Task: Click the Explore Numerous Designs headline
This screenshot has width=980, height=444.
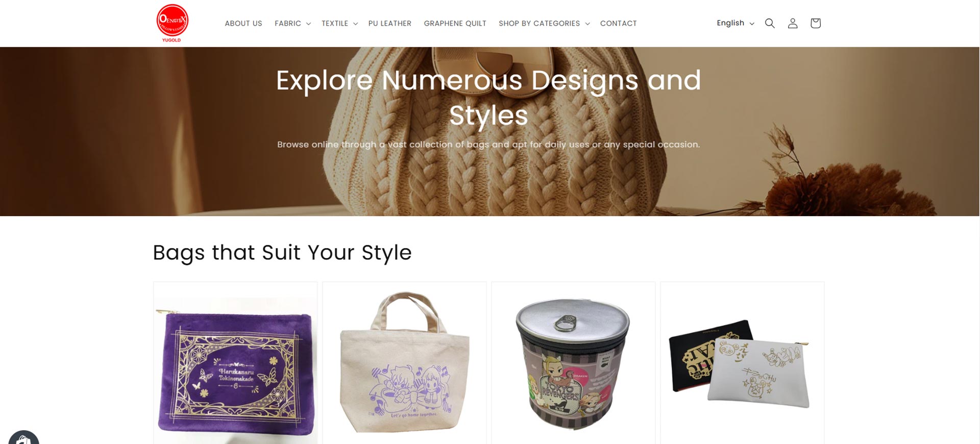Action: (488, 98)
